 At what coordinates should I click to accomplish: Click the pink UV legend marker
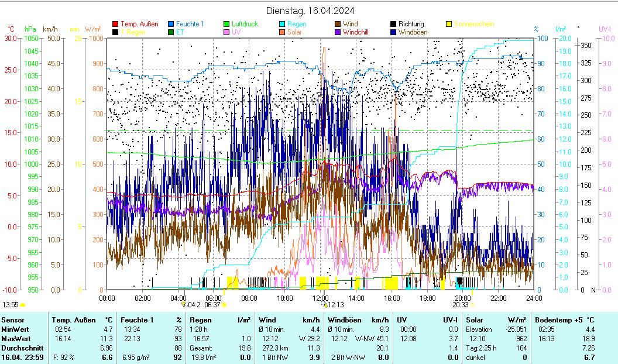point(226,32)
